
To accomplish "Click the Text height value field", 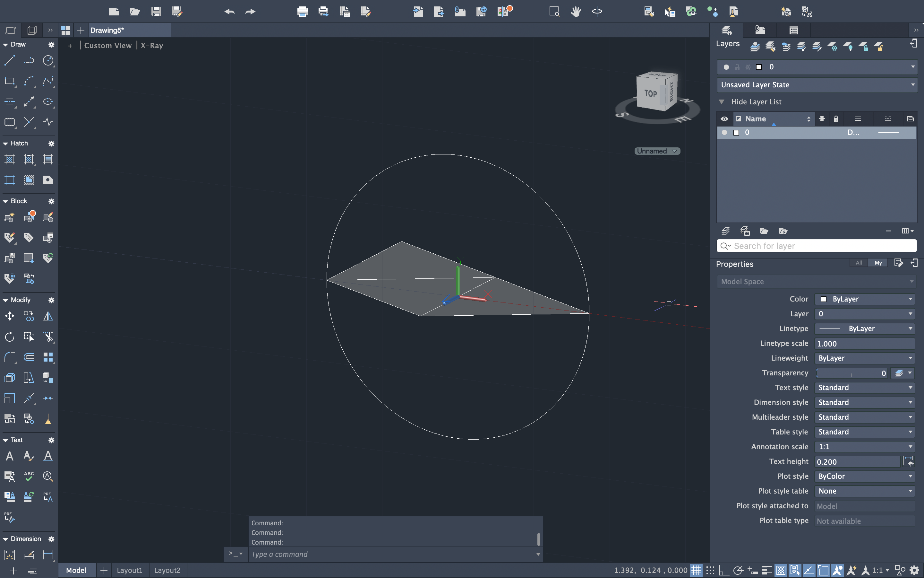I will click(x=858, y=461).
